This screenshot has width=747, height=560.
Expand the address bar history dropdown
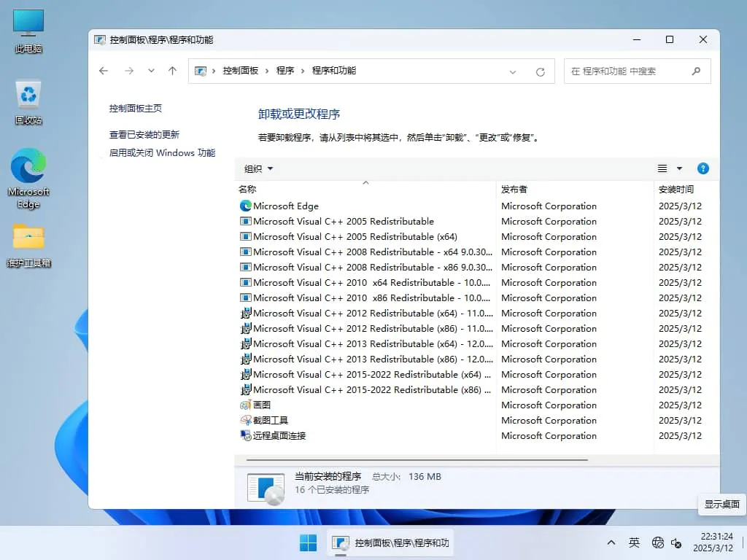pos(513,71)
